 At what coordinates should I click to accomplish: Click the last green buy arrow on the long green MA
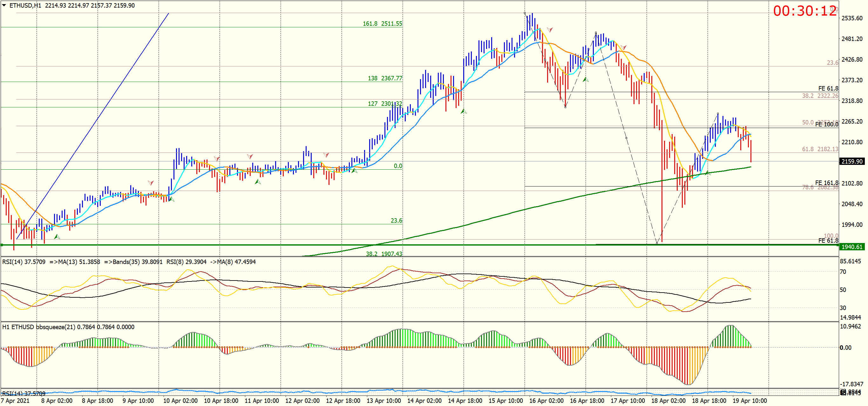[707, 173]
